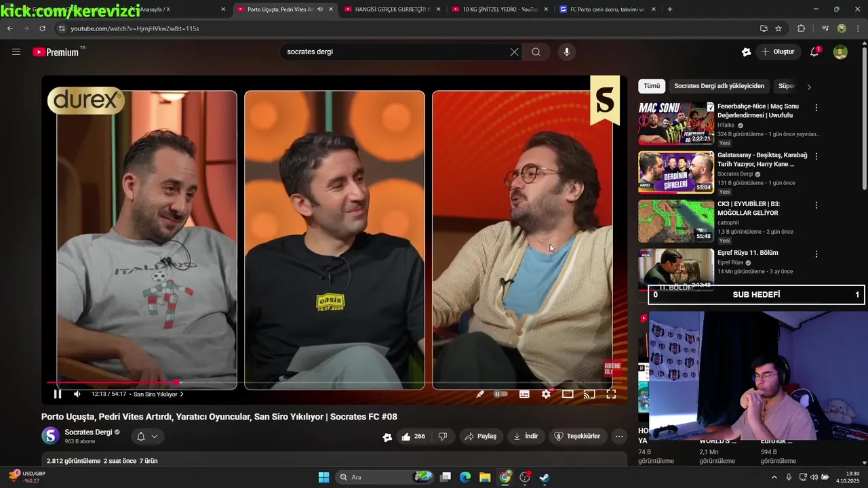Share the video via Paylaş
Viewport: 868px width, 488px height.
[x=480, y=436]
